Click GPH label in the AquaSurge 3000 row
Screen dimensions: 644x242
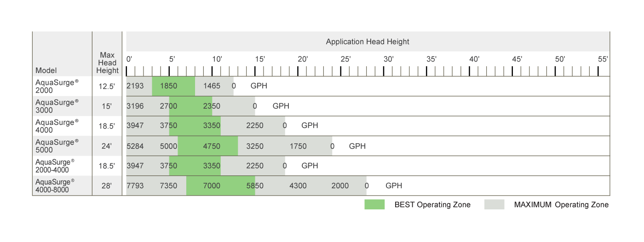pyautogui.click(x=281, y=106)
